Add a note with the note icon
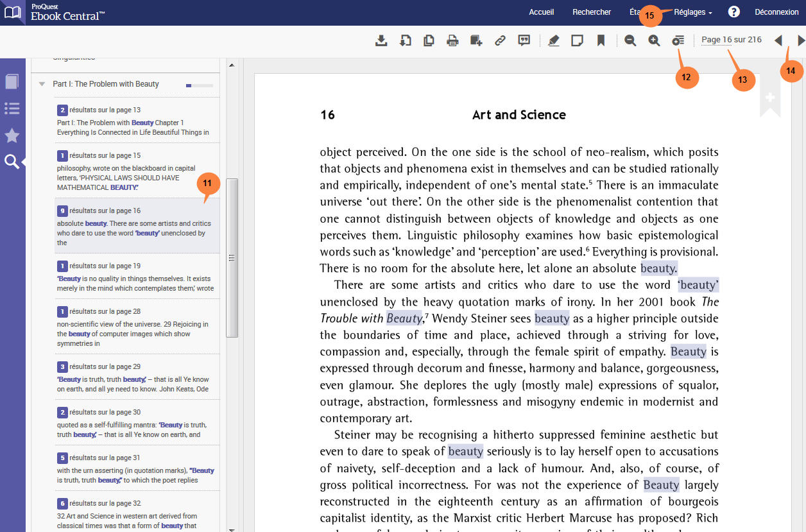Image resolution: width=806 pixels, height=532 pixels. pos(577,40)
